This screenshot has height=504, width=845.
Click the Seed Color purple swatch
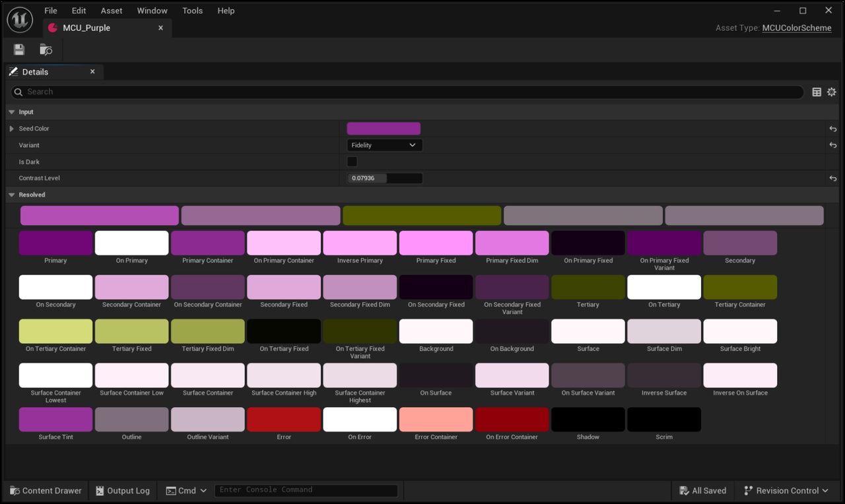pyautogui.click(x=384, y=129)
